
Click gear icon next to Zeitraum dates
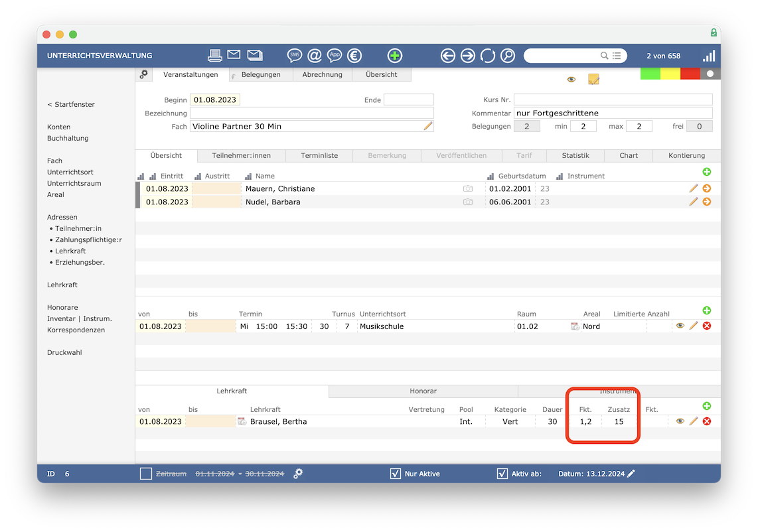tap(298, 474)
